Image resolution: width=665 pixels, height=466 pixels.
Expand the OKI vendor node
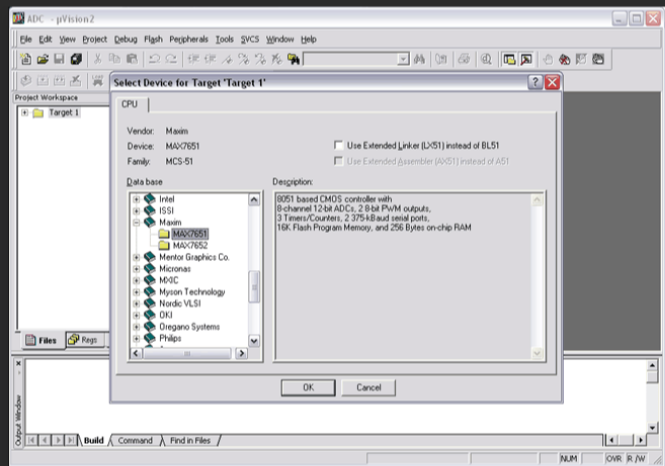click(136, 315)
